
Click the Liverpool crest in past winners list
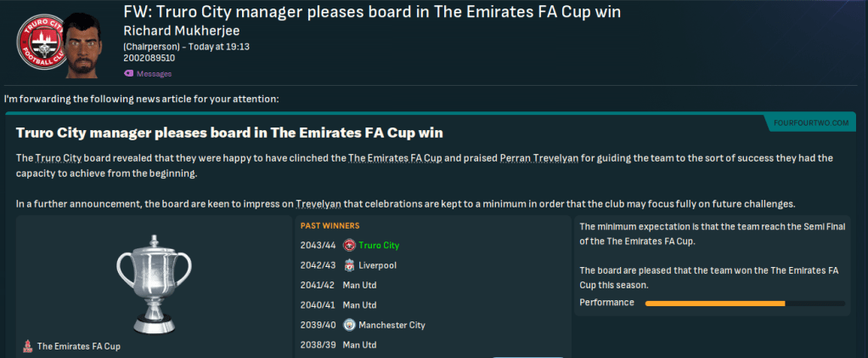click(x=349, y=265)
